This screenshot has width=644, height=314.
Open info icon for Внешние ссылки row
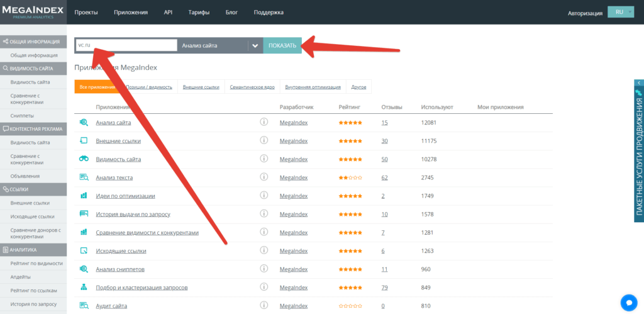tap(264, 140)
